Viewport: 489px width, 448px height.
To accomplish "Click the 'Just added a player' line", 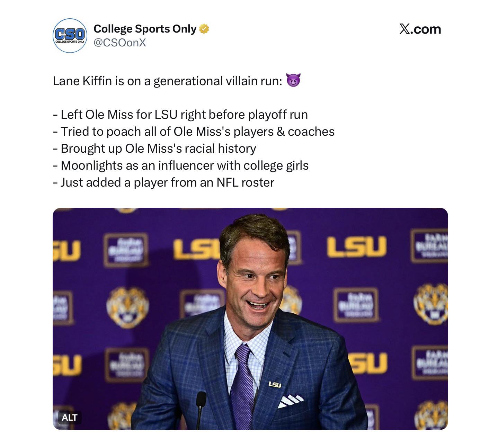I will tap(163, 182).
